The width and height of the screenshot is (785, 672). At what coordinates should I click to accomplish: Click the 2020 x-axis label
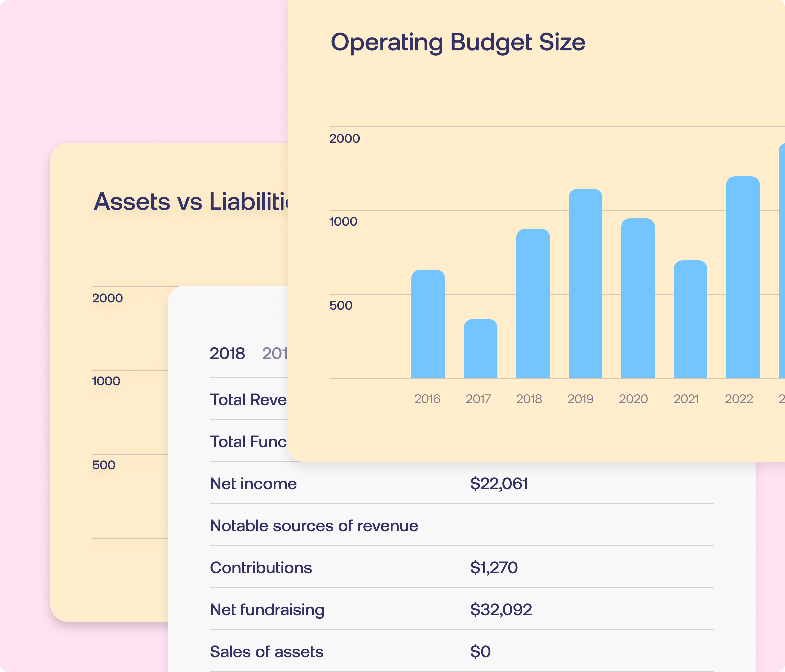point(633,399)
